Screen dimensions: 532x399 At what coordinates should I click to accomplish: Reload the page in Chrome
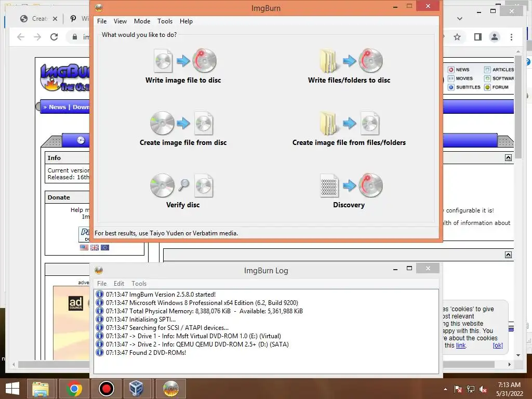point(54,37)
